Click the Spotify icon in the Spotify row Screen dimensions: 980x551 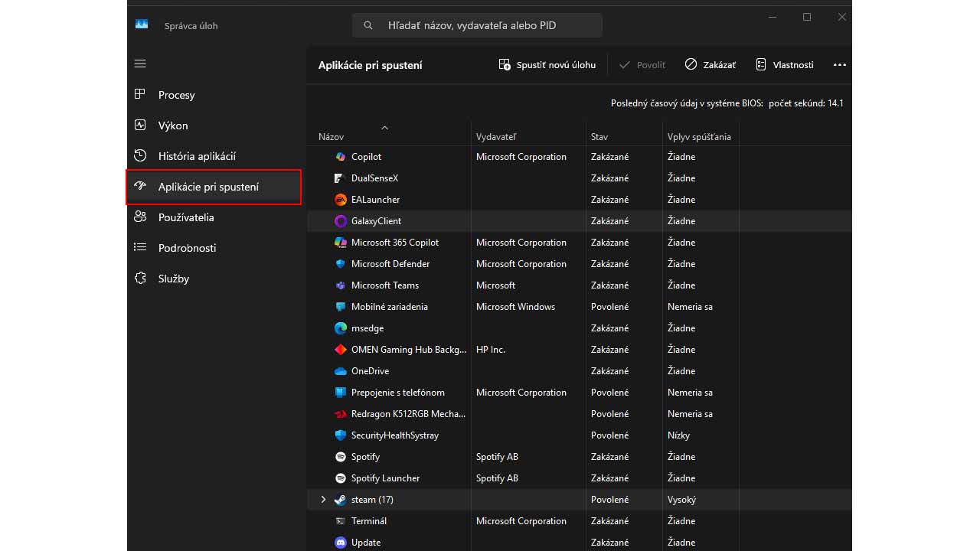tap(341, 457)
